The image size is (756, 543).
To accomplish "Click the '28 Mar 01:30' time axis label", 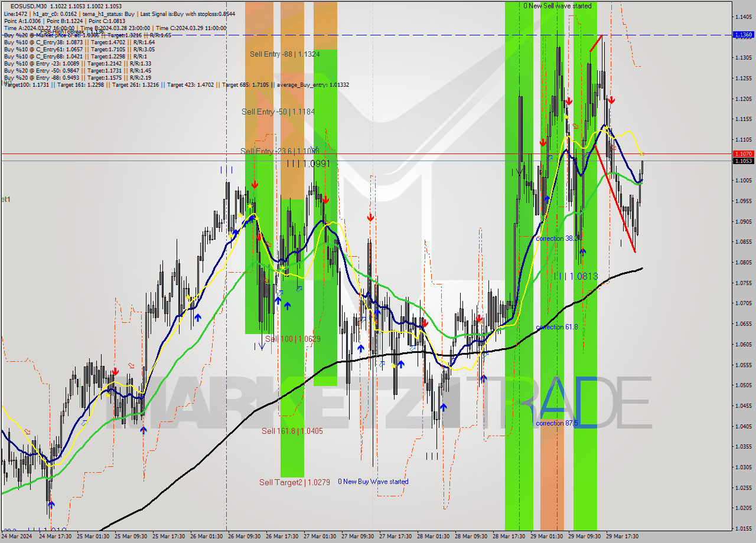I will tap(434, 537).
